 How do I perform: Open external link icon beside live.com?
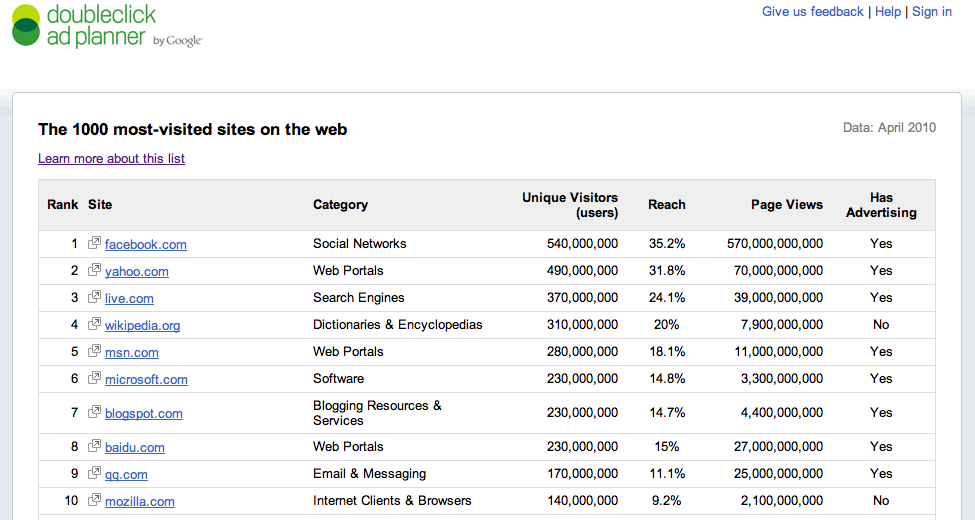(94, 297)
